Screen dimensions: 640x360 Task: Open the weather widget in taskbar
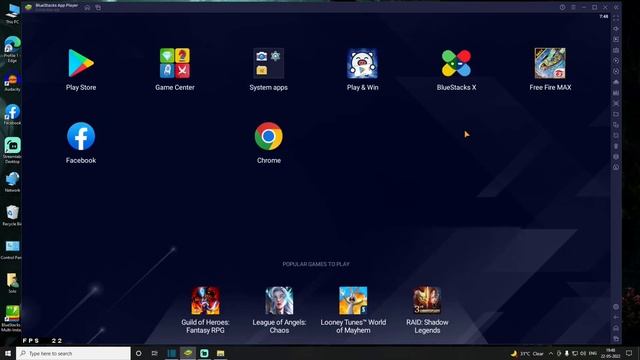click(527, 353)
